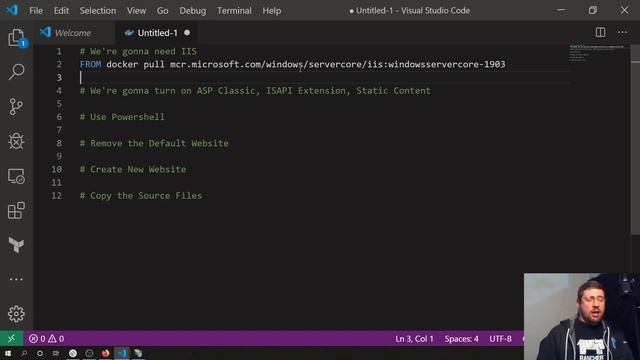Click the Ln 3, Col 1 cursor position indicator
The height and width of the screenshot is (360, 640).
[414, 339]
